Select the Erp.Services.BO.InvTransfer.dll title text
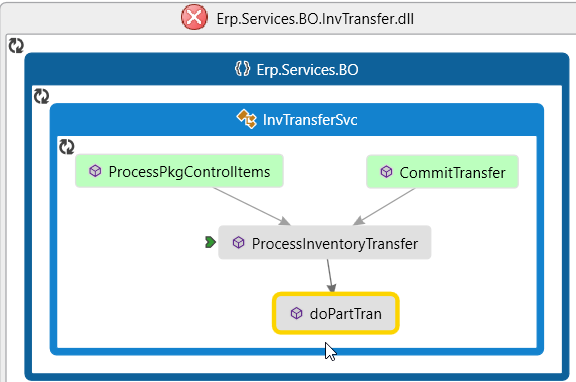This screenshot has height=382, width=576. (315, 19)
